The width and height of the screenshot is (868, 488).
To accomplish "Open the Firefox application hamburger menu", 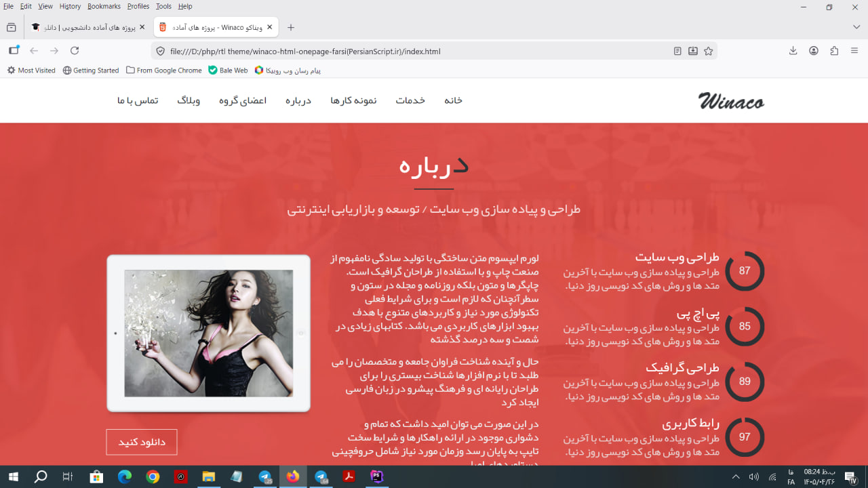I will coord(854,51).
